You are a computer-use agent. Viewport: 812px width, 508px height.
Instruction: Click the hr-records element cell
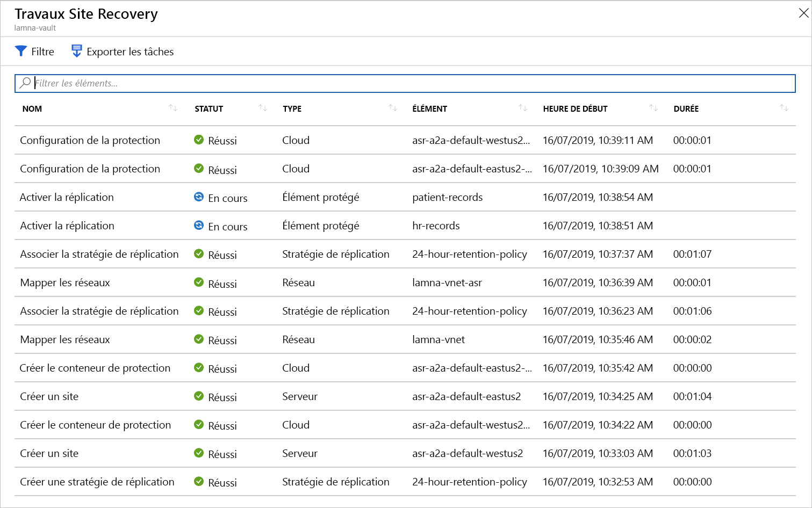click(x=436, y=226)
